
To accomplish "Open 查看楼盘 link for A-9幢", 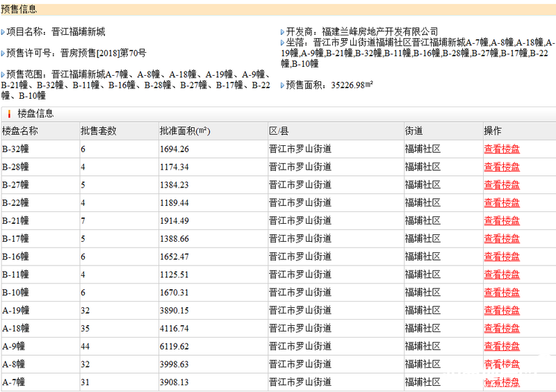I will (x=502, y=346).
